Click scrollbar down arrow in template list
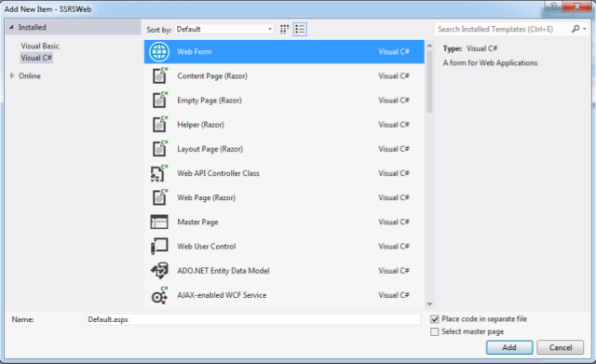This screenshot has width=596, height=364. (x=429, y=304)
